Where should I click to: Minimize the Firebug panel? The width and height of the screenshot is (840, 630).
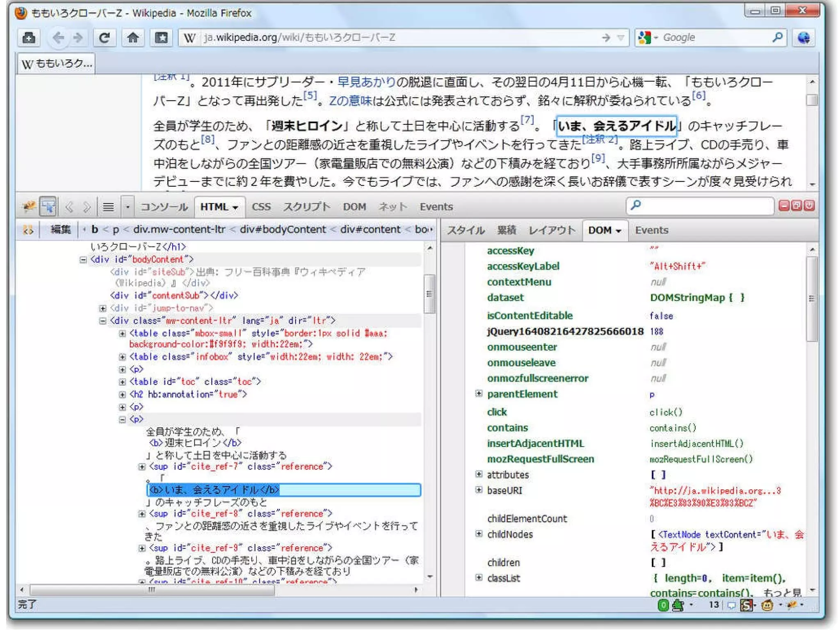click(x=784, y=206)
